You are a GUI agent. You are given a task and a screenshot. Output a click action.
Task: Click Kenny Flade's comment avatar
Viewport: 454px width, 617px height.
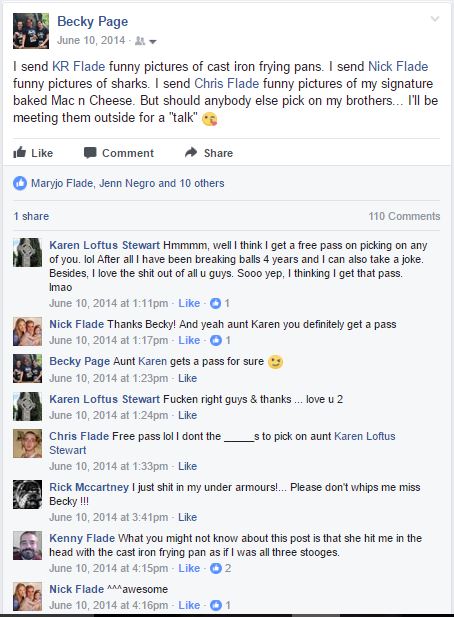tap(27, 545)
